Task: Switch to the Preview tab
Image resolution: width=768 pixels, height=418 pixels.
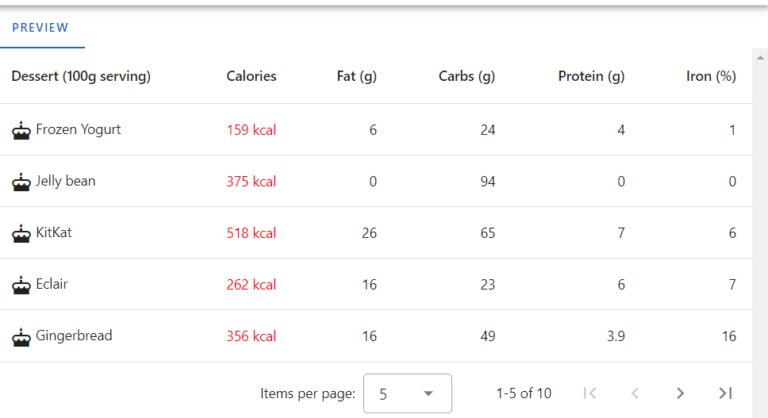Action: coord(40,28)
